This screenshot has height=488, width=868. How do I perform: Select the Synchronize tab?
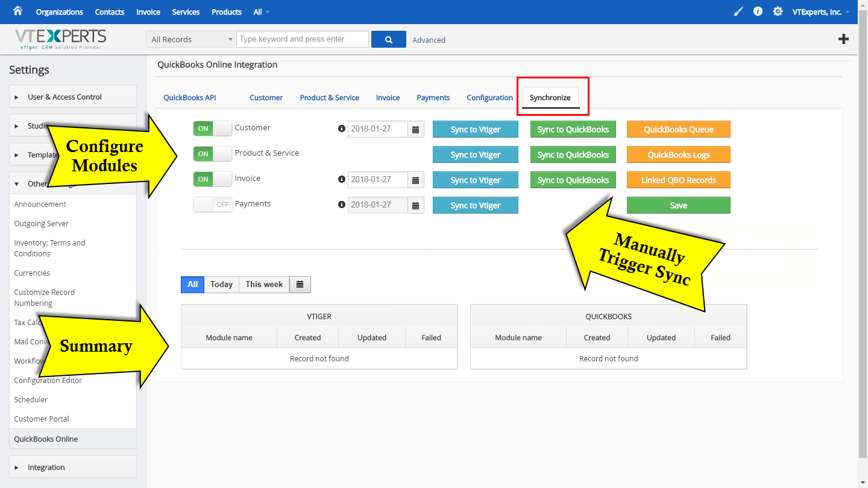pyautogui.click(x=550, y=98)
